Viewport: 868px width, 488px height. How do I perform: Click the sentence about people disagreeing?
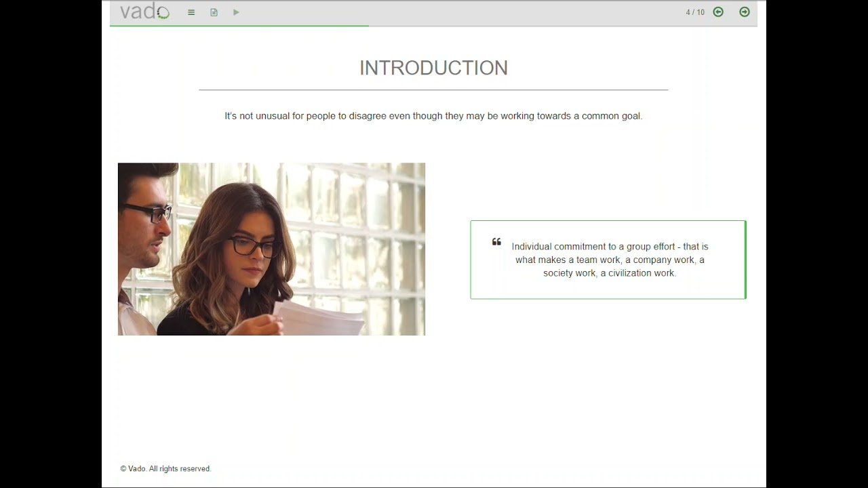coord(433,116)
